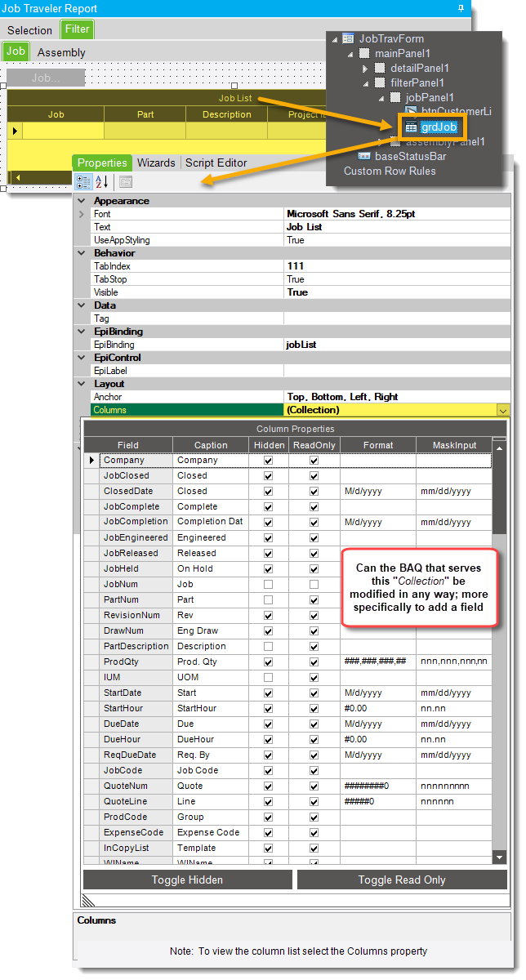Click the EpiBinding value jobList
Image resolution: width=526 pixels, height=980 pixels.
click(x=397, y=345)
